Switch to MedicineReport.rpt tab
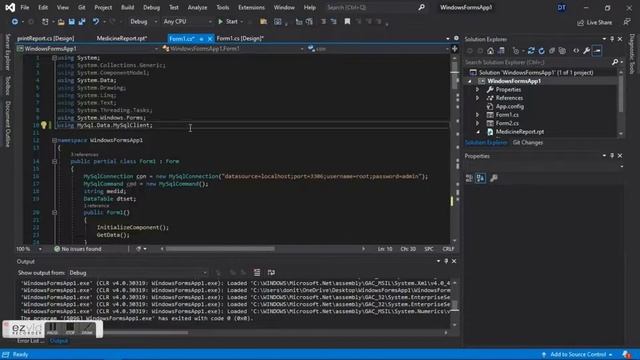 point(122,38)
